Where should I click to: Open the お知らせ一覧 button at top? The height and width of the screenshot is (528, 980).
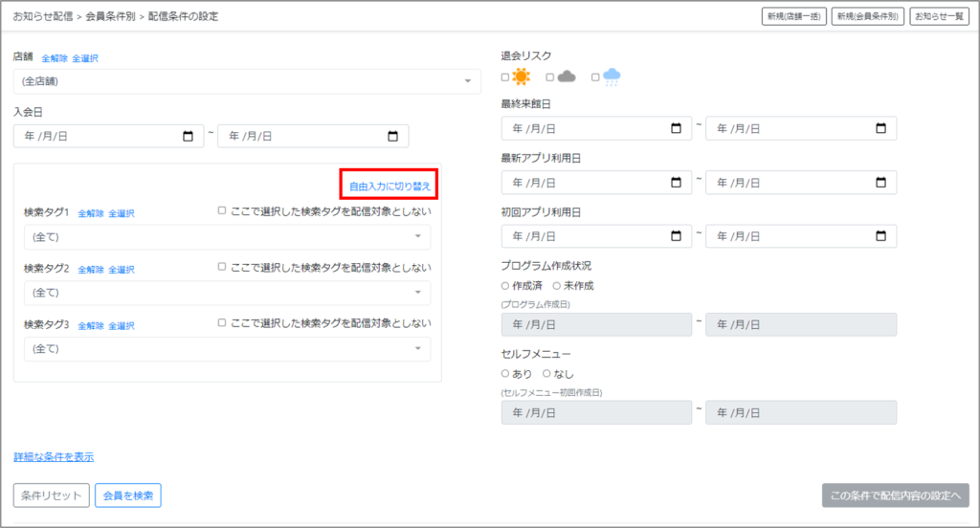939,16
